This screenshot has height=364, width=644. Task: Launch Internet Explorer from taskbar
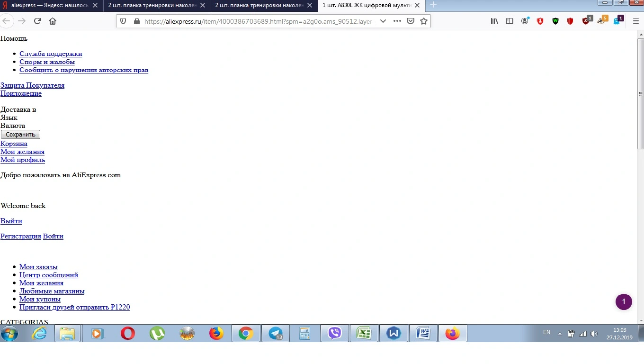click(39, 334)
